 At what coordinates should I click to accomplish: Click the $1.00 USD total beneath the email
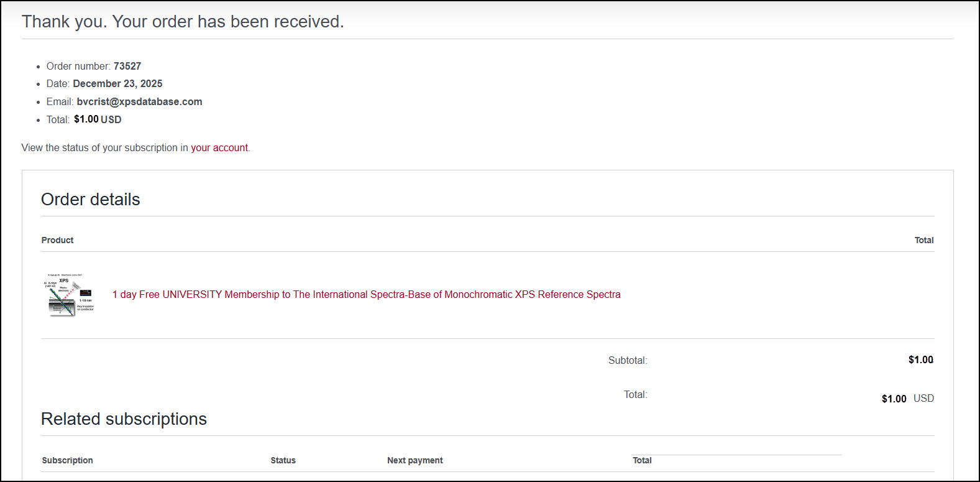pyautogui.click(x=98, y=119)
